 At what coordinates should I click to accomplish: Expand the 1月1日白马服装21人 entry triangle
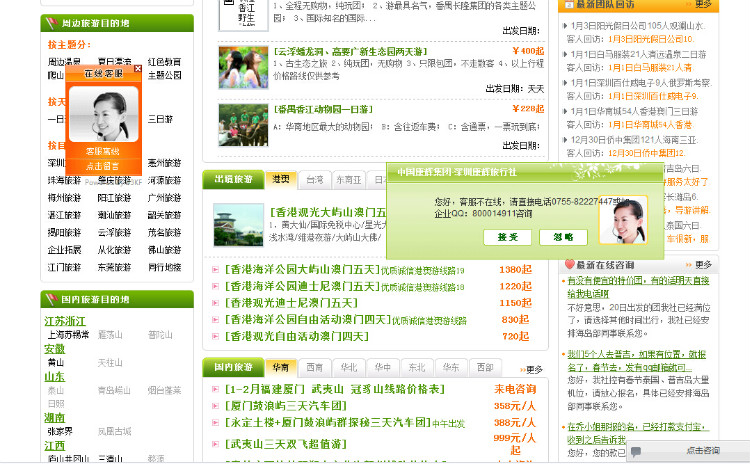[x=565, y=55]
